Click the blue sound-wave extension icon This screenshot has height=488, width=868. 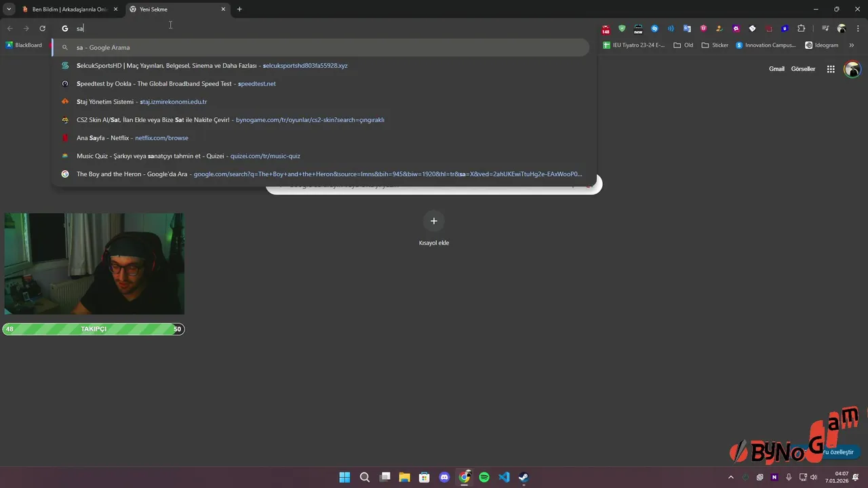(671, 28)
